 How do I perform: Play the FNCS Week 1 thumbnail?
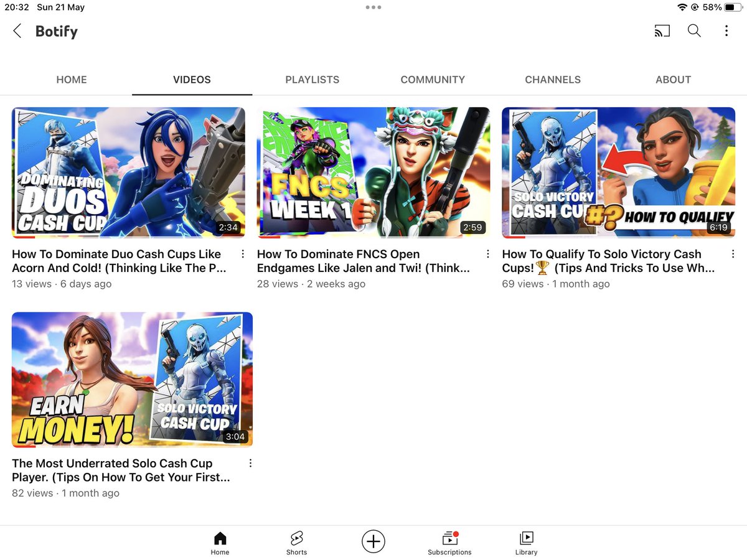click(x=374, y=172)
